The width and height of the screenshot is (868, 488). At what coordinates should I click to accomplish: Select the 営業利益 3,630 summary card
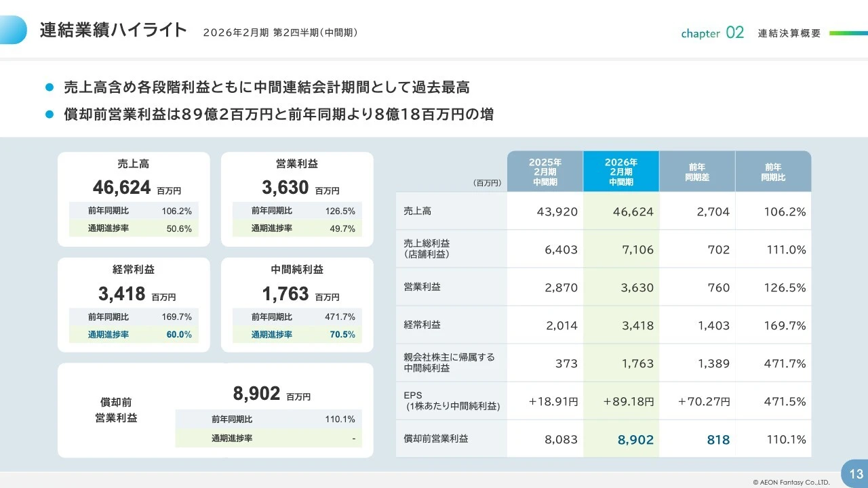click(296, 199)
